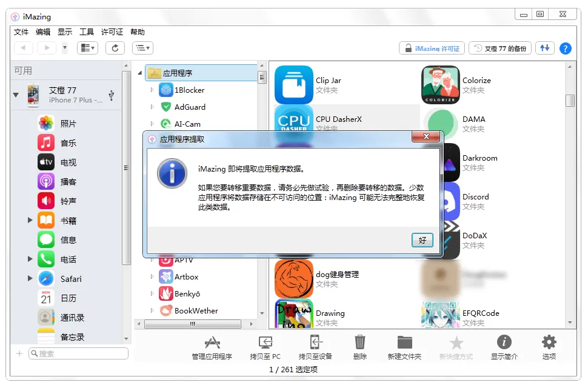Click the transfer arrows toolbar icon
Image resolution: width=588 pixels, height=388 pixels.
[545, 48]
